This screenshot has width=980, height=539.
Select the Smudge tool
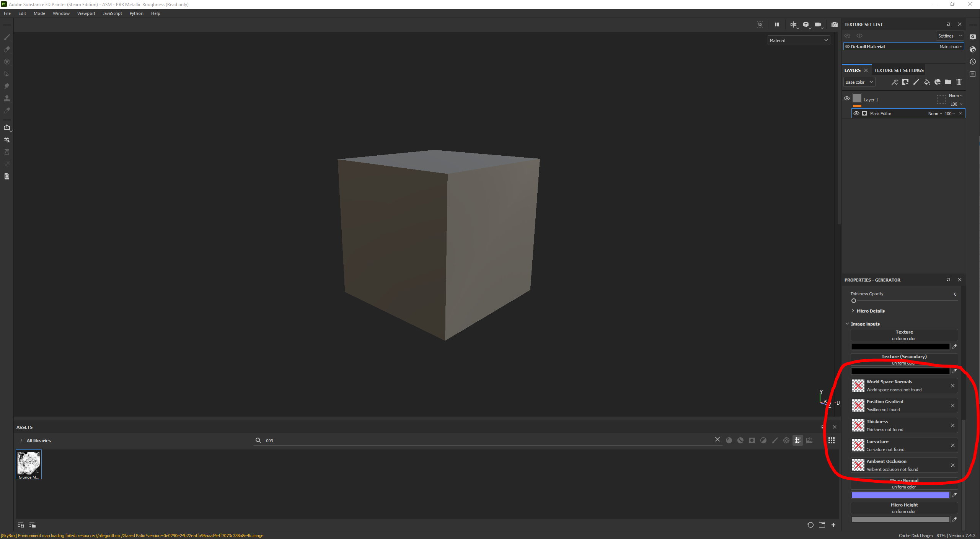[x=7, y=86]
